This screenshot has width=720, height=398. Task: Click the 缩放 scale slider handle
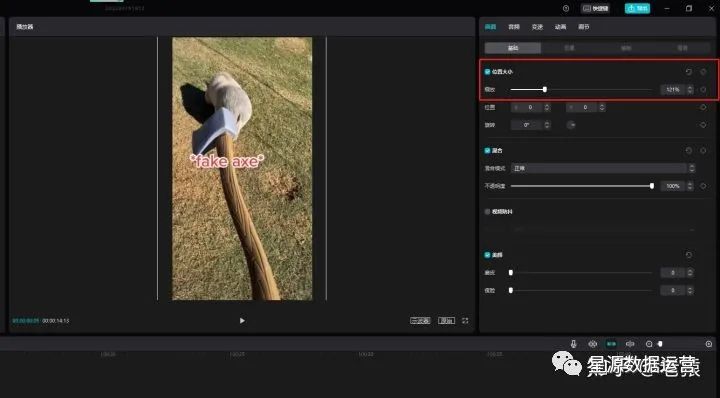click(x=545, y=90)
